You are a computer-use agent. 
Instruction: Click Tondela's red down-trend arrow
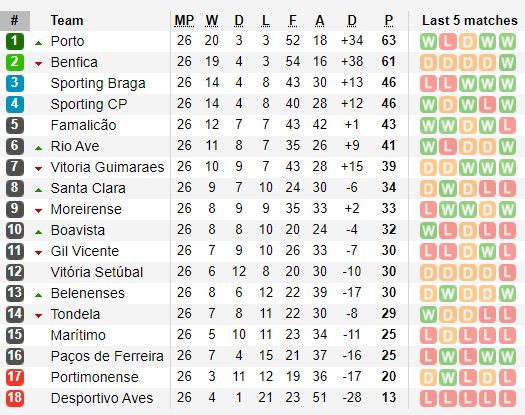coord(39,316)
